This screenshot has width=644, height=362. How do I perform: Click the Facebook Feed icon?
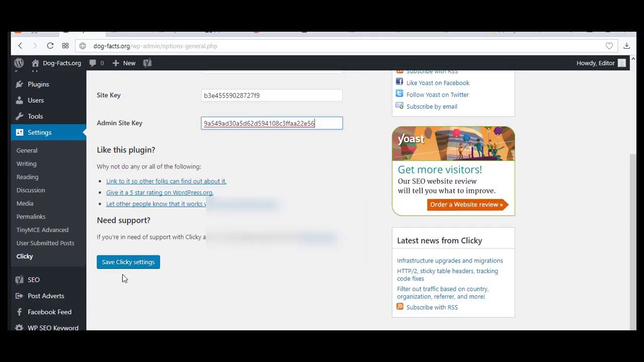[19, 312]
